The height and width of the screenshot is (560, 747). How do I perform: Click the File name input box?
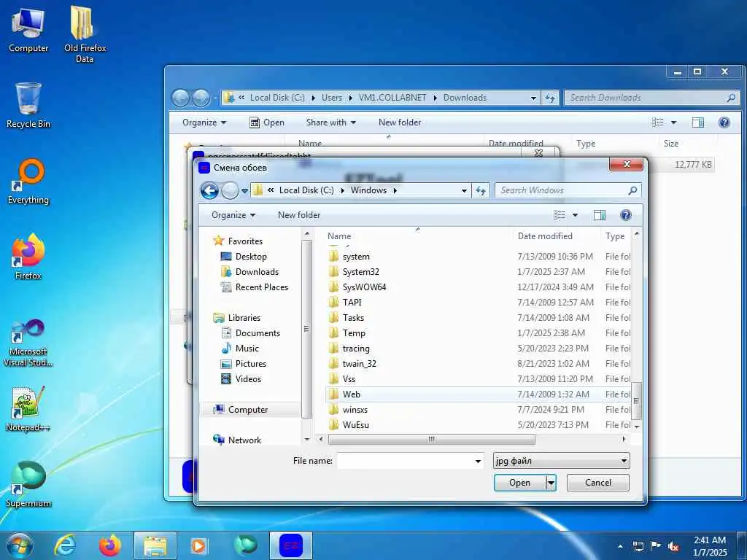(x=404, y=461)
